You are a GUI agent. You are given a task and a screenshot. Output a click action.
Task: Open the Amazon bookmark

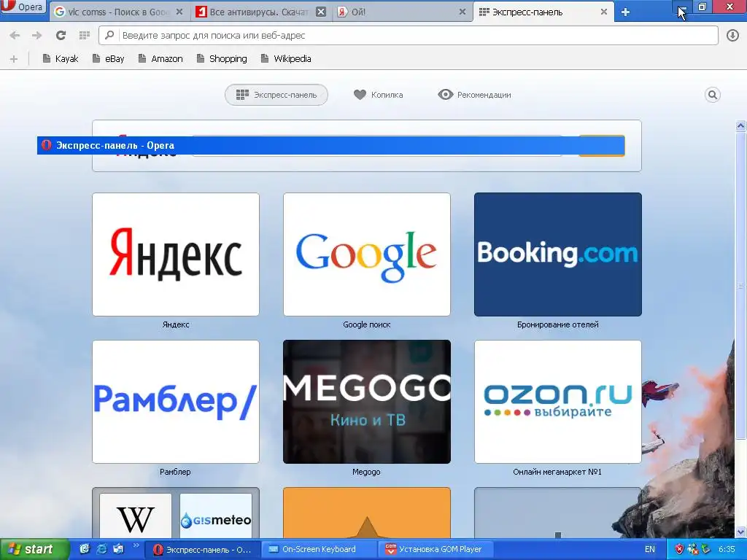click(x=160, y=58)
